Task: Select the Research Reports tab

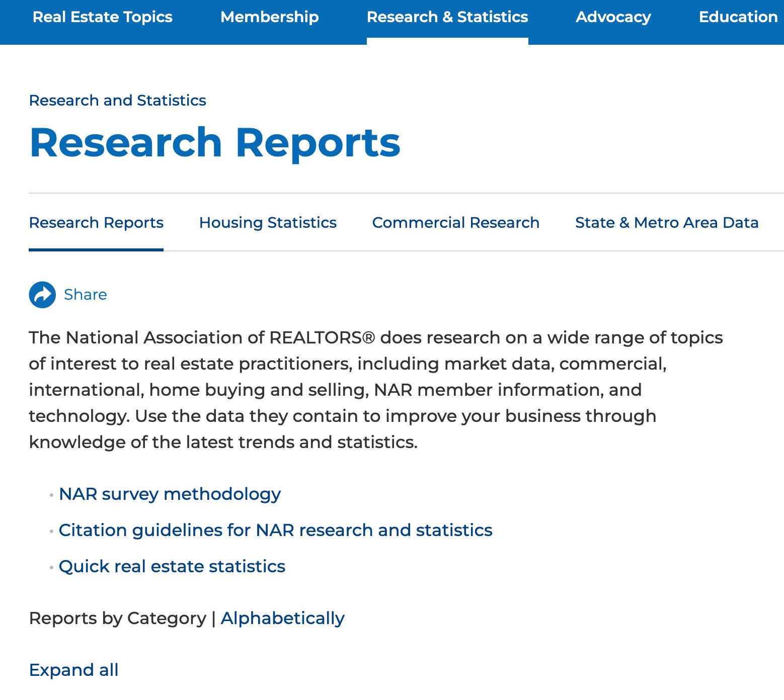Action: 96,223
